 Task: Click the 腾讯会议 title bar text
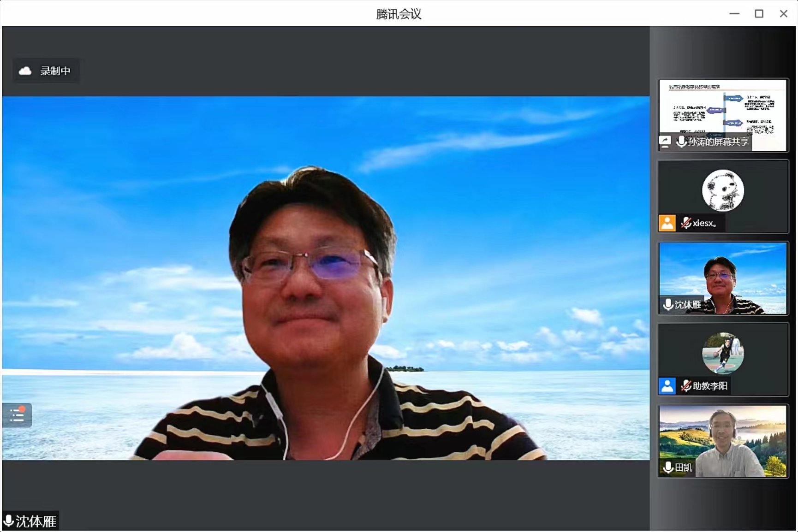[399, 14]
